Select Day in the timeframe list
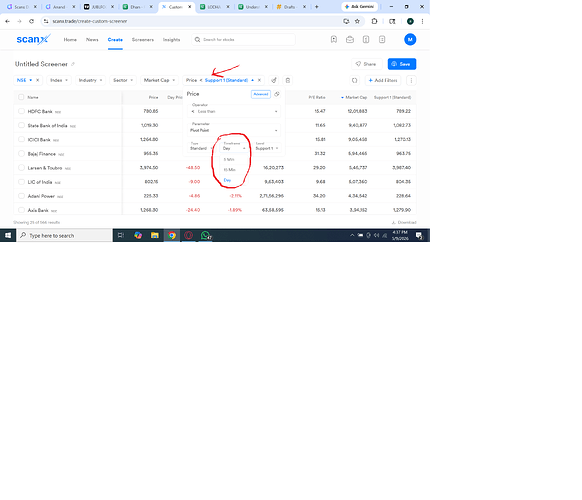The image size is (582, 500). point(228,180)
